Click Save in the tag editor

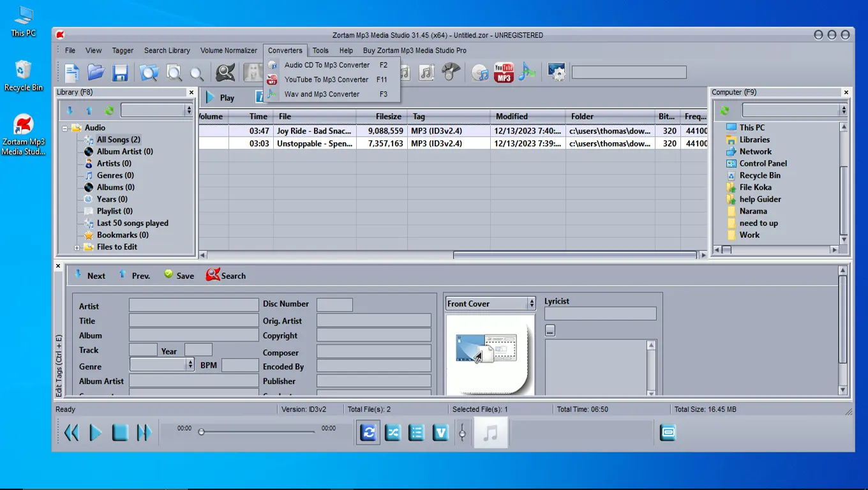pos(179,276)
